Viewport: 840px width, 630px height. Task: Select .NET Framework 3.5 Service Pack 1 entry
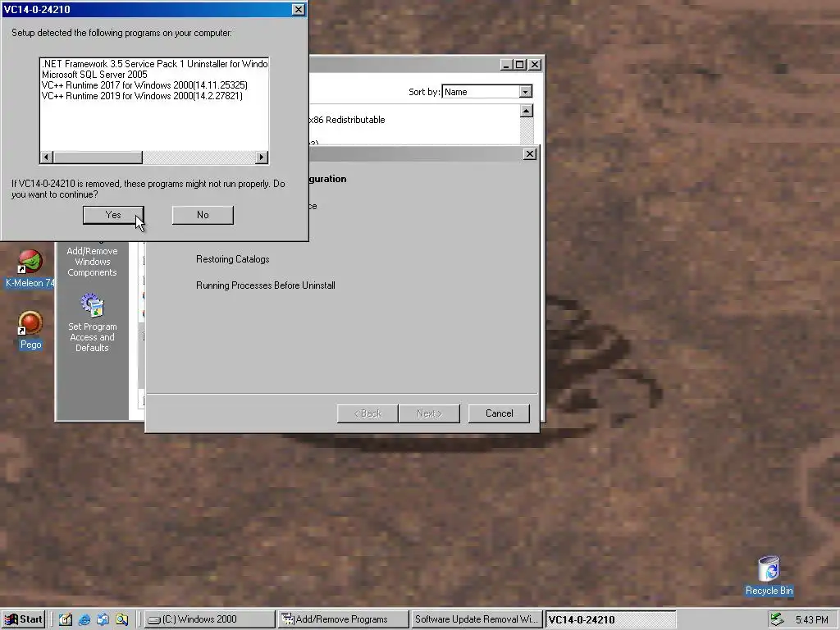(154, 64)
